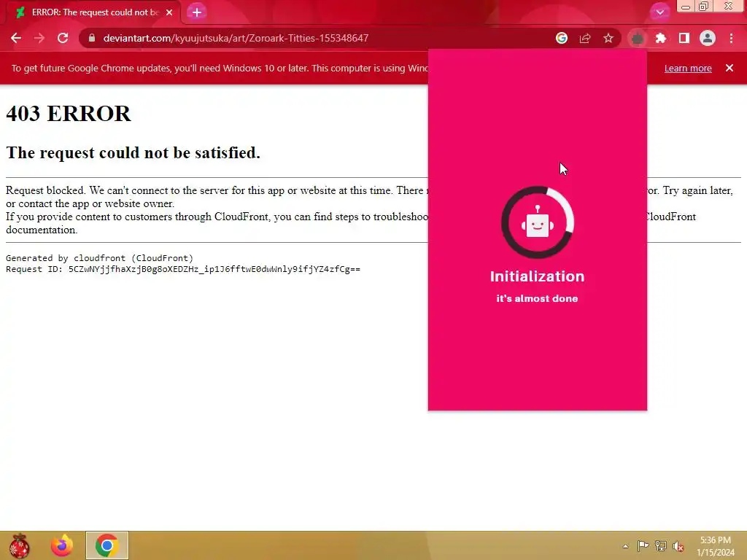747x560 pixels.
Task: Close the ERROR tab
Action: click(x=169, y=12)
